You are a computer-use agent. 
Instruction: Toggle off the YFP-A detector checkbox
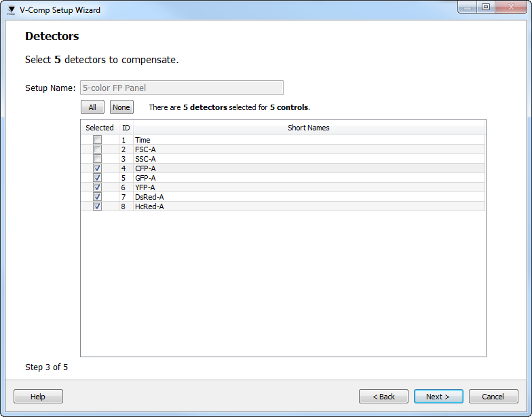click(98, 187)
